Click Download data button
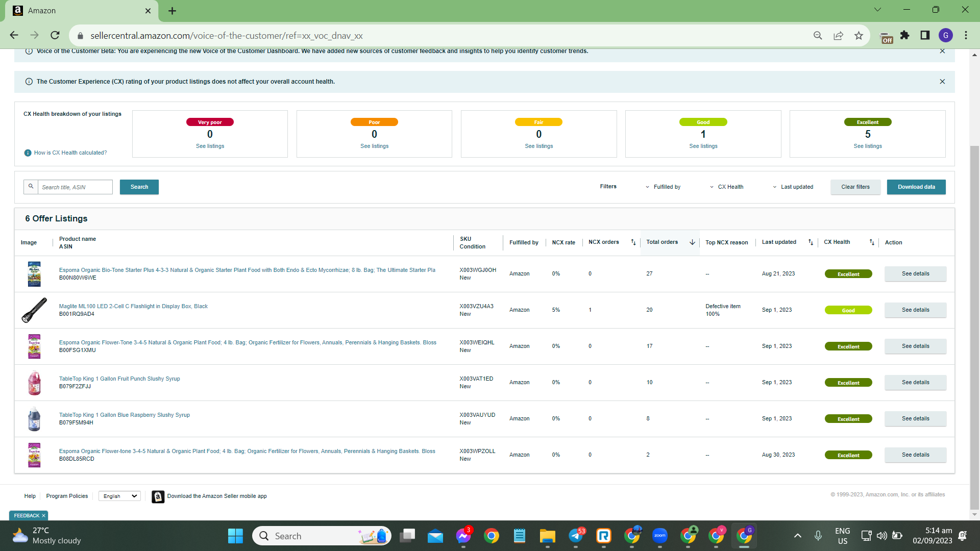 pyautogui.click(x=916, y=187)
